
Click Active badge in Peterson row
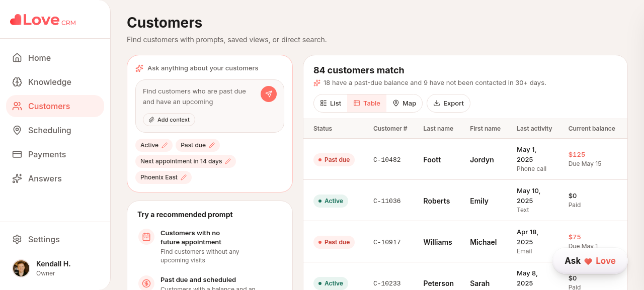click(x=331, y=283)
